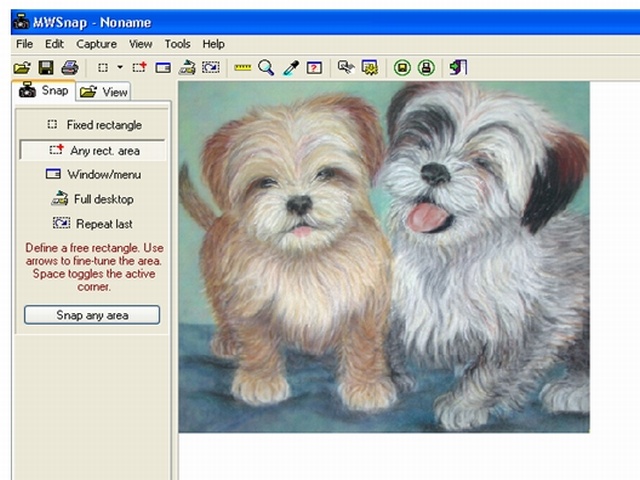This screenshot has height=480, width=640.
Task: Open the Tools menu
Action: [177, 44]
